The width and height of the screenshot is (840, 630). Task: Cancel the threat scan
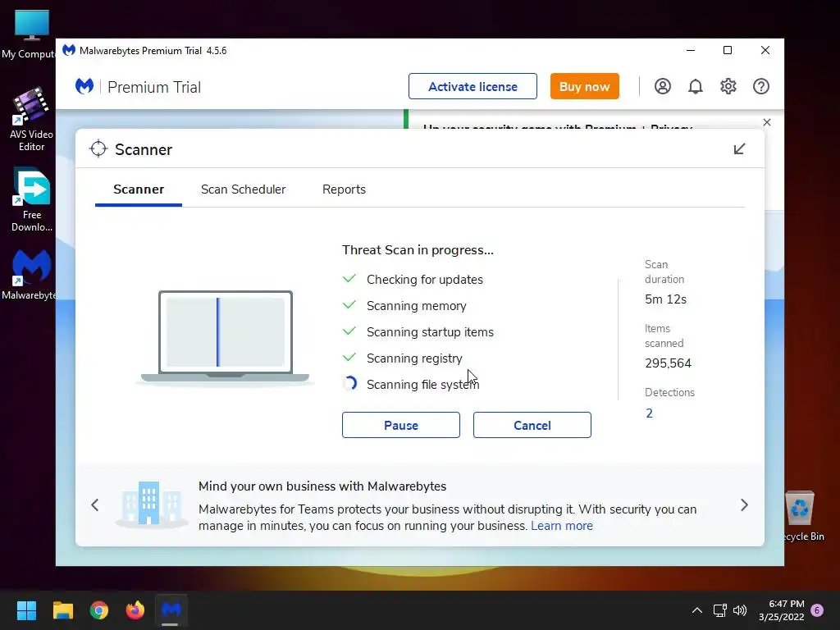pos(532,425)
